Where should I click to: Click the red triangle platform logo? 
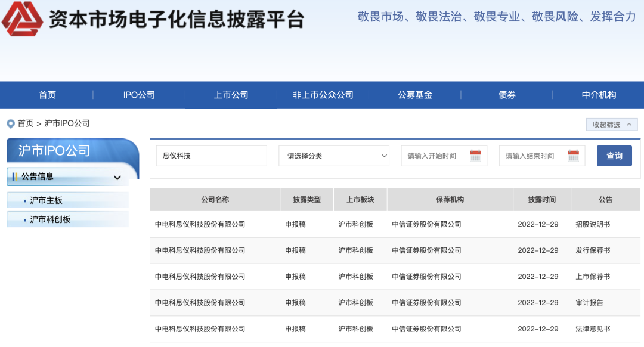click(x=22, y=18)
